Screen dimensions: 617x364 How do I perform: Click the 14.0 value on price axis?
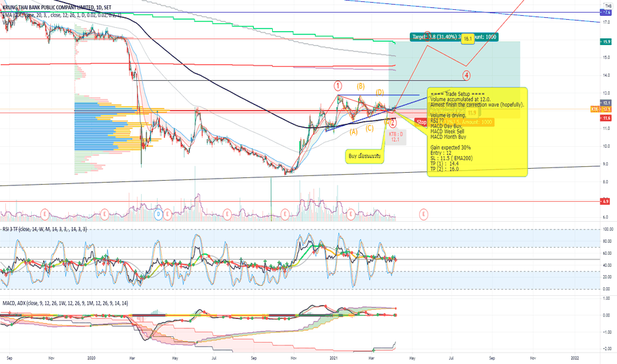click(606, 75)
